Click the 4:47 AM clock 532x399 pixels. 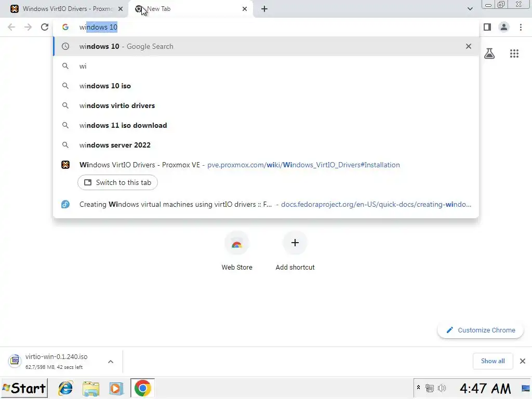click(485, 388)
